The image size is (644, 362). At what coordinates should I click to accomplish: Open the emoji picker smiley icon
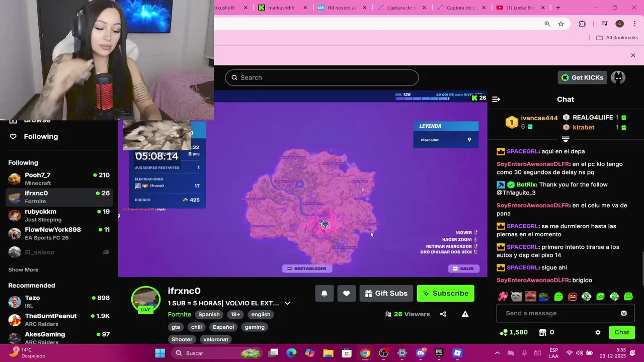(624, 313)
